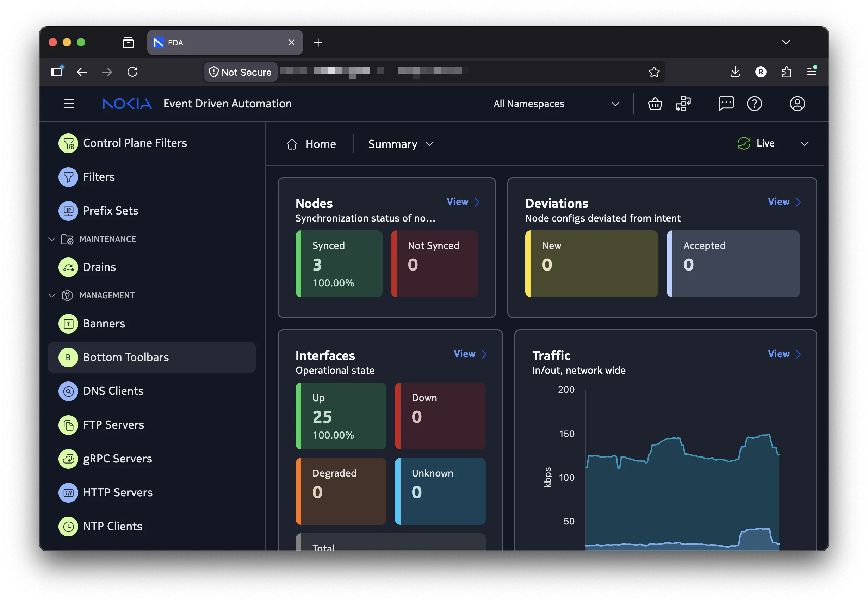The image size is (868, 603).
Task: Open the HTTP Servers menu item
Action: point(151,493)
